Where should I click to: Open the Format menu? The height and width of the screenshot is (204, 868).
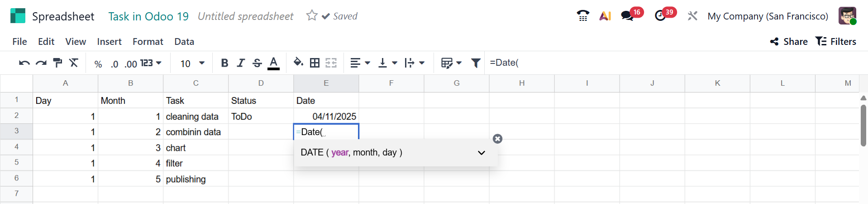point(148,42)
